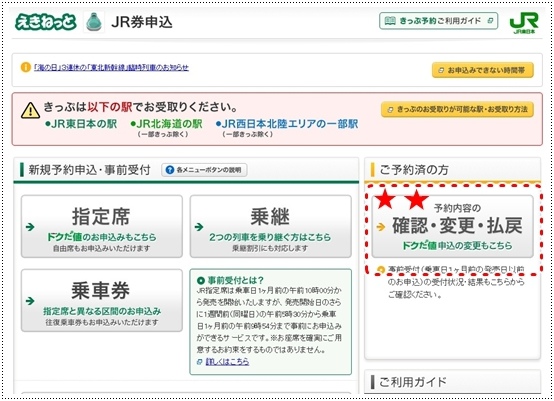Screen dimensions: 554x401
Task: Click the book icon in the guide button
Action: pos(390,21)
